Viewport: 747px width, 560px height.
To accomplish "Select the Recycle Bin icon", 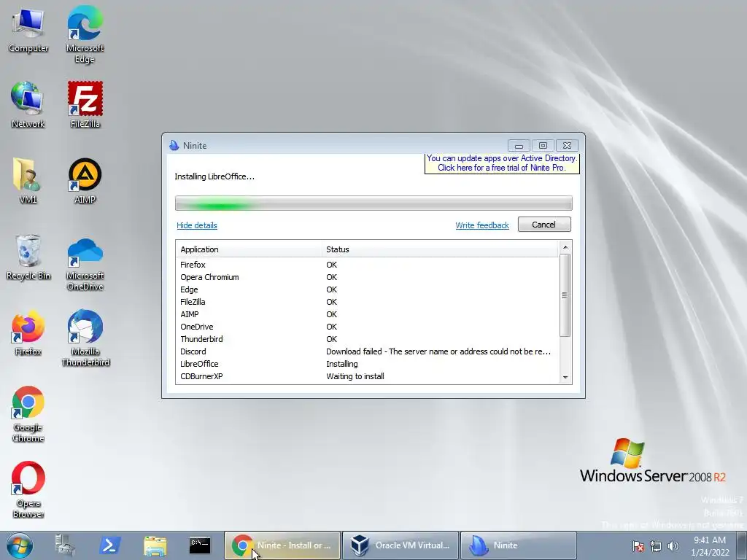I will point(28,257).
